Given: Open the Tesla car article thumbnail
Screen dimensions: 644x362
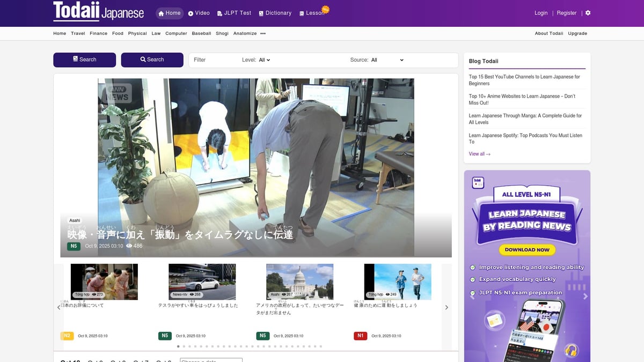Looking at the screenshot, I should (202, 281).
